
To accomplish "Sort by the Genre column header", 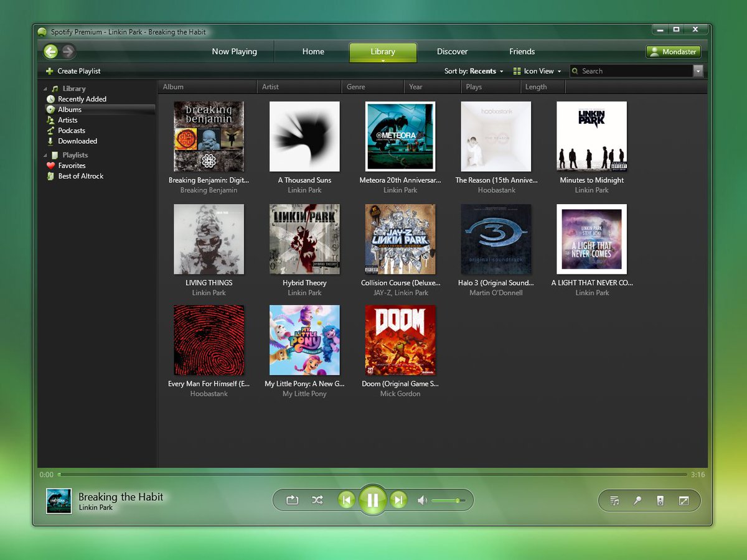I will pyautogui.click(x=372, y=87).
